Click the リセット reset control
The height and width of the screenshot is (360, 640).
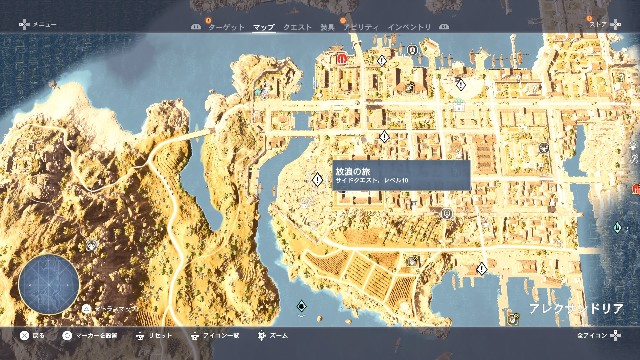point(154,336)
